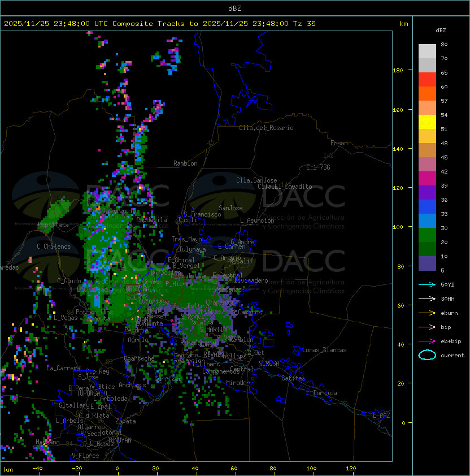Select the mauve 45-42 dBZ swatch

click(427, 165)
